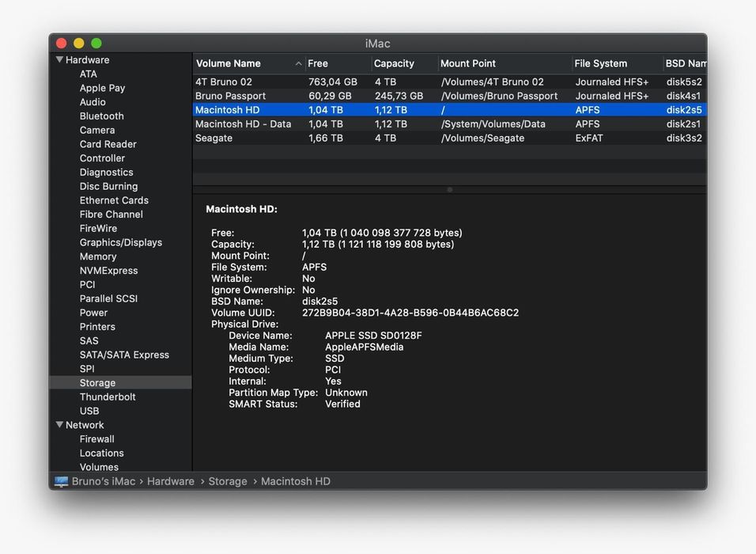Viewport: 756px width, 554px height.
Task: Collapse the Network disclosure triangle
Action: point(59,425)
